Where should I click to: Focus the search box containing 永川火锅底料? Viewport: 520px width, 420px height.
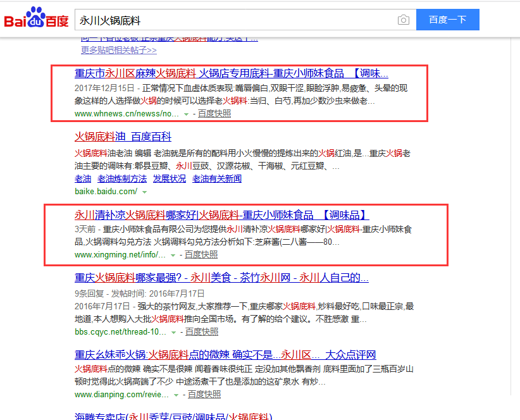click(x=234, y=20)
